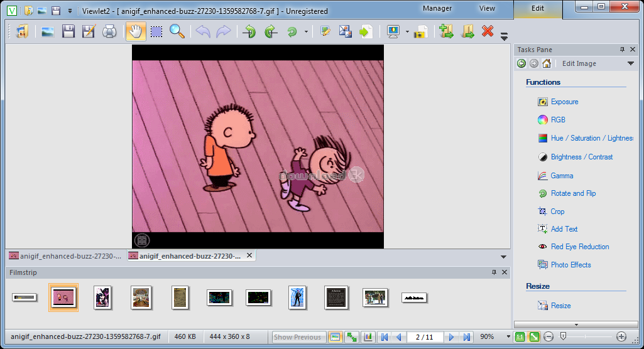644x349 pixels.
Task: Go to the next image
Action: [x=451, y=337]
